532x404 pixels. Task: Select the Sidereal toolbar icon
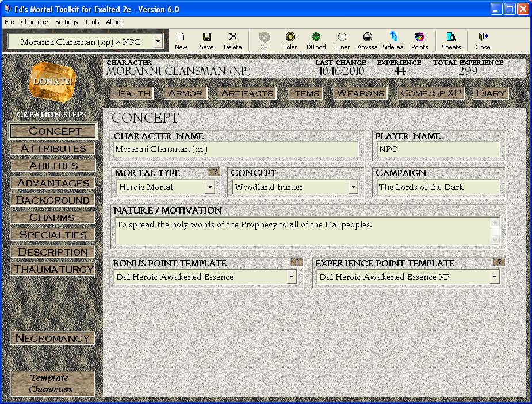[x=393, y=41]
